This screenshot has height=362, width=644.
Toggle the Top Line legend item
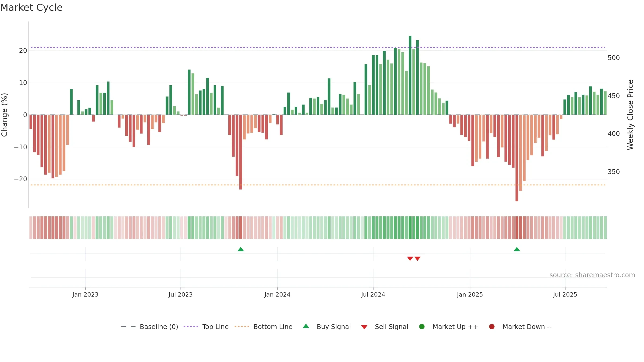click(x=206, y=327)
